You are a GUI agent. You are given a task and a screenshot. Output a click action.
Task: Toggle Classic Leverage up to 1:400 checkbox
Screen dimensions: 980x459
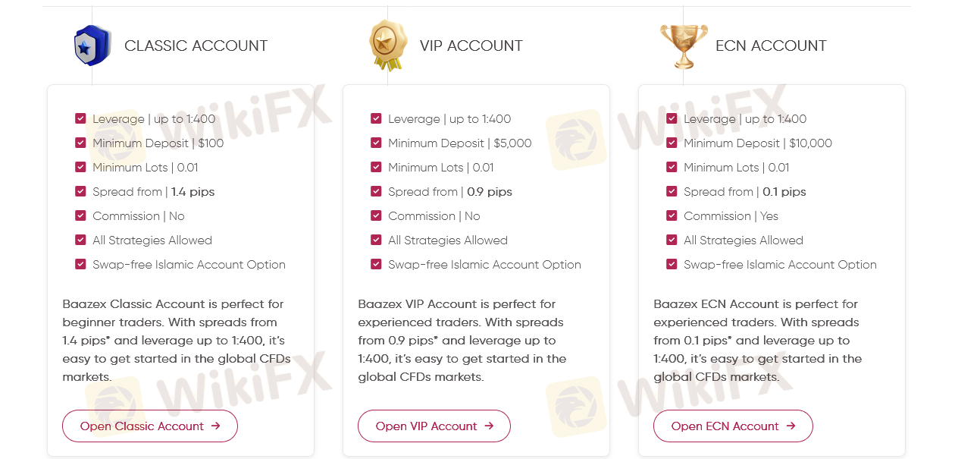[x=80, y=118]
